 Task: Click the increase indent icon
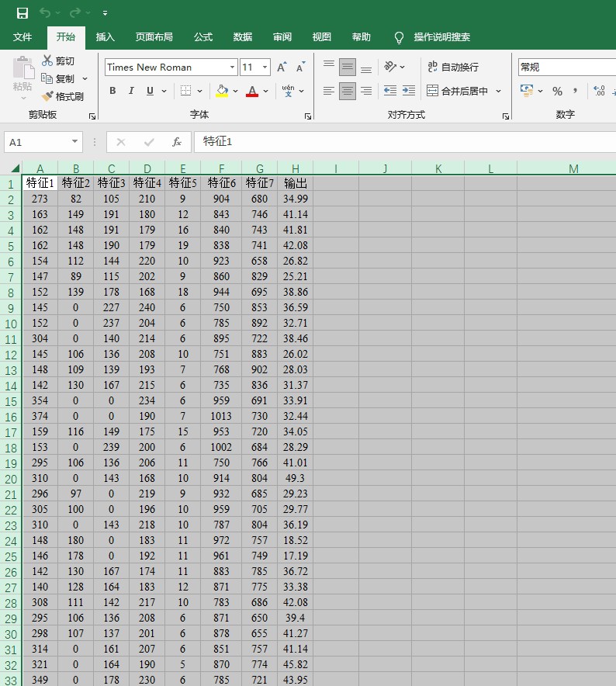point(409,91)
